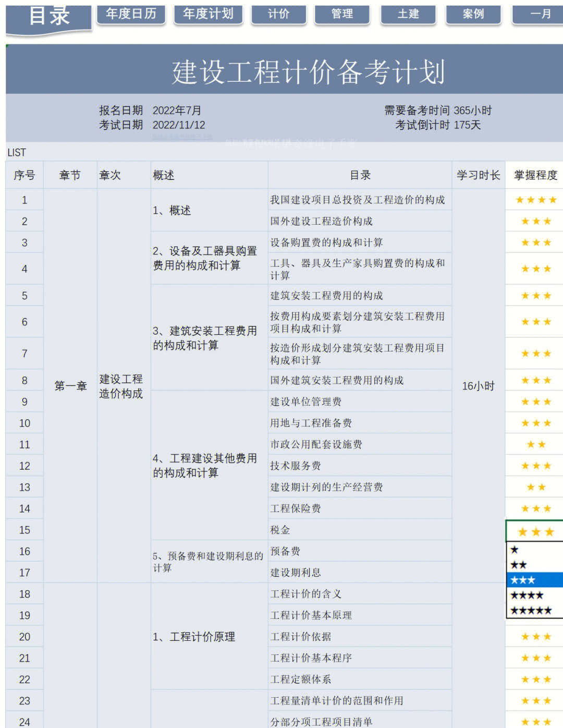
Task: Select the 税金 directory cell
Action: click(x=360, y=530)
